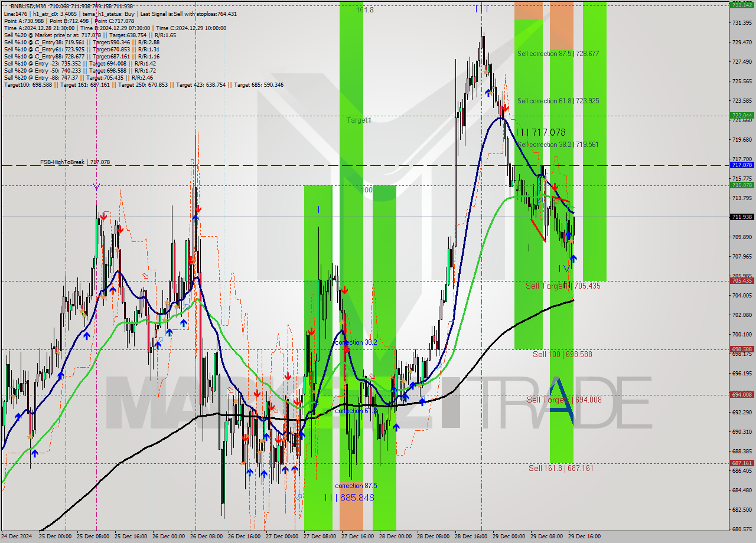Click the Target100: 698.588 summary line
Viewport: 756px width, 543px height.
(x=144, y=84)
